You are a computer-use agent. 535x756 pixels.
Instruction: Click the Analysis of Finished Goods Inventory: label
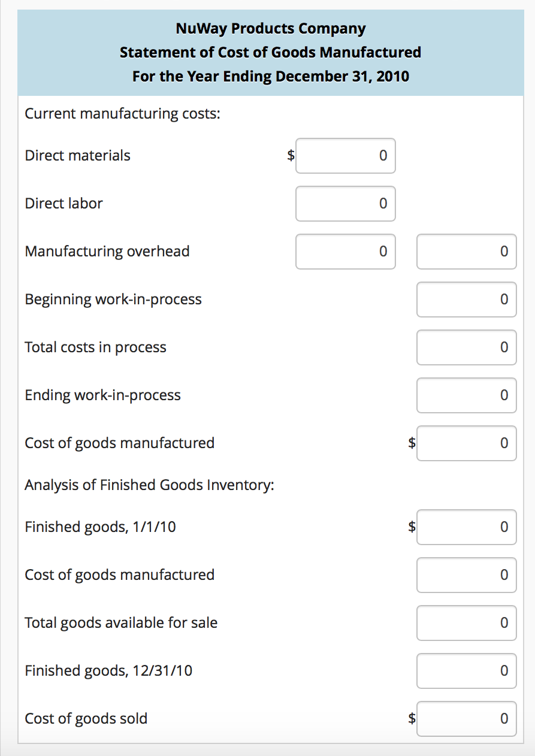click(x=149, y=485)
